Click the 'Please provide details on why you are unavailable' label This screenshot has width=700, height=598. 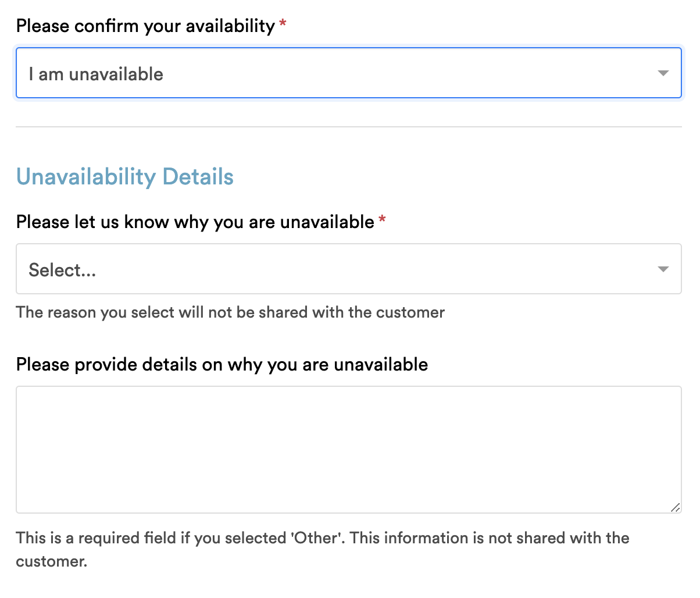click(222, 364)
